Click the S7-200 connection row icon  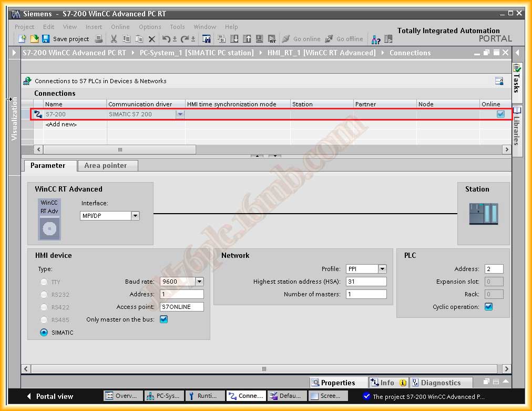point(38,114)
